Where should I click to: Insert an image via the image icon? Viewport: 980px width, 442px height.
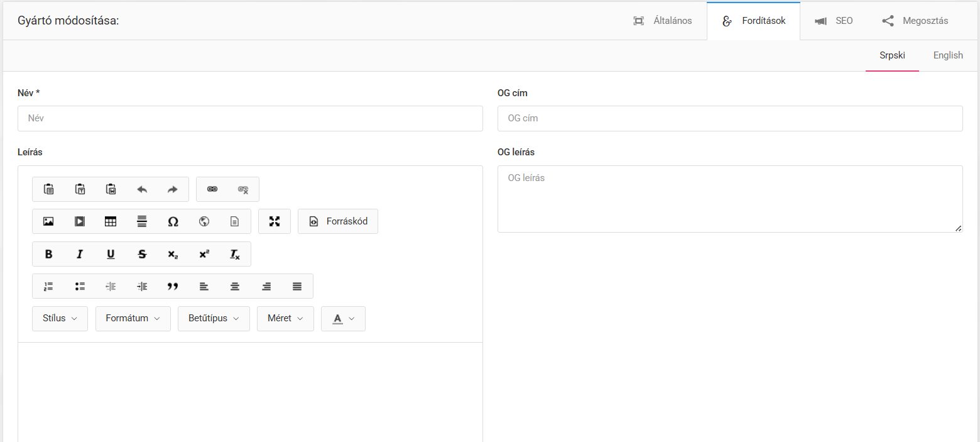pos(48,221)
